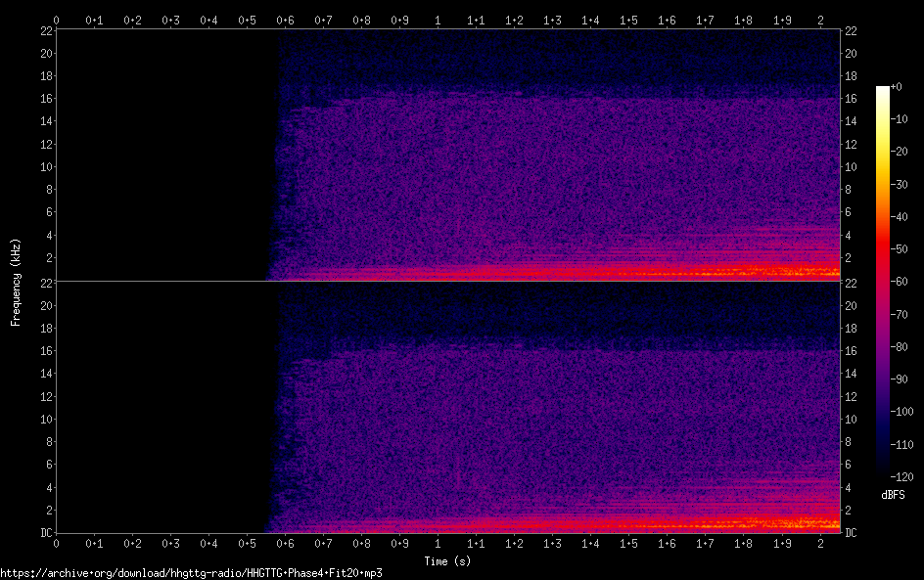Click the DC label on the right frequency axis
The width and height of the screenshot is (924, 580).
(x=850, y=533)
